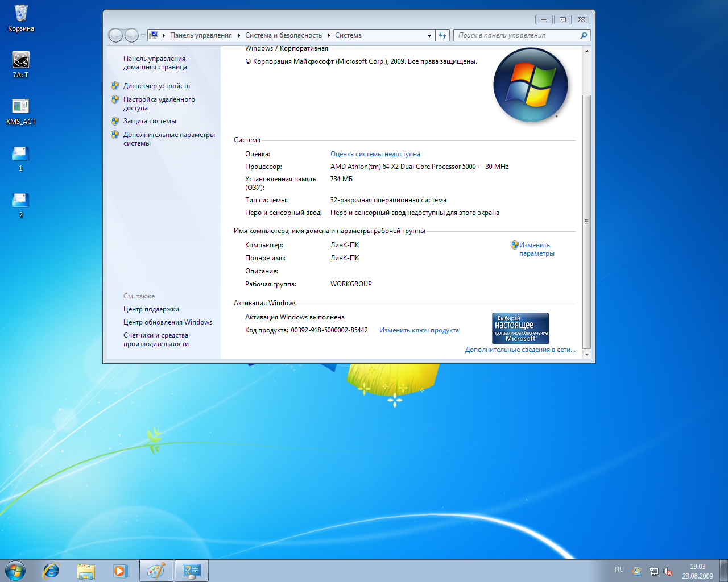
Task: Click the 32-разрядная операционная система text
Action: (388, 200)
